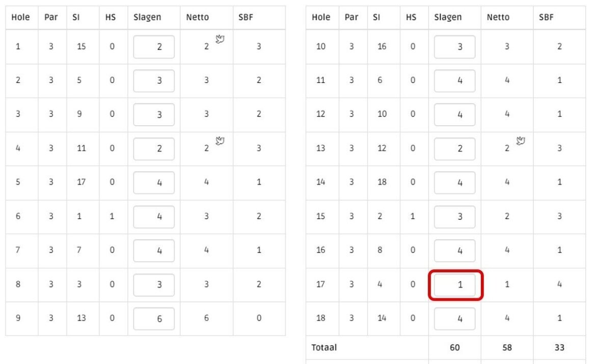Click the SBF header in left table
Viewport: 596px width, 364px height.
(x=246, y=17)
